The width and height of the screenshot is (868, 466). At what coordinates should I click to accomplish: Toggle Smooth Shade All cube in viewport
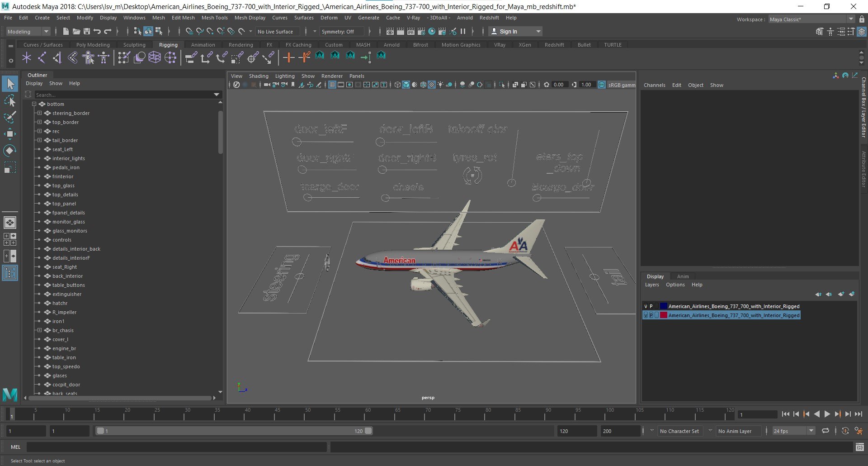pyautogui.click(x=406, y=85)
